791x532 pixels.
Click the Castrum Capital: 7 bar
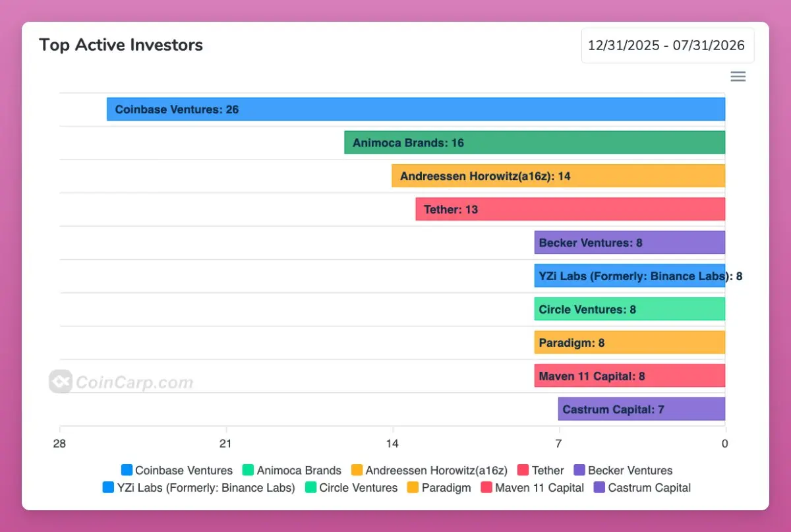click(641, 409)
